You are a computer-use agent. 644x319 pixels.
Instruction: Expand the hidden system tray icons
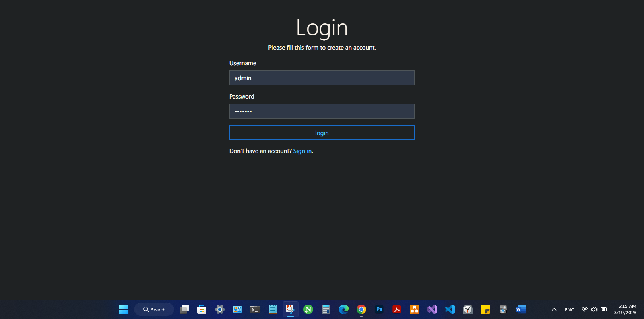[554, 309]
